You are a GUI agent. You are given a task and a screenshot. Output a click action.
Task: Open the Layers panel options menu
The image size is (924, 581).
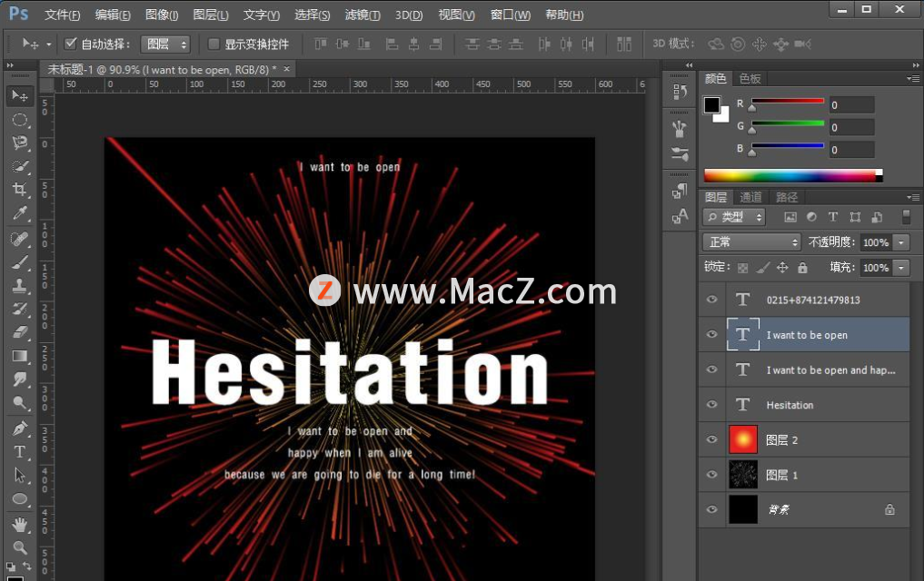click(913, 197)
